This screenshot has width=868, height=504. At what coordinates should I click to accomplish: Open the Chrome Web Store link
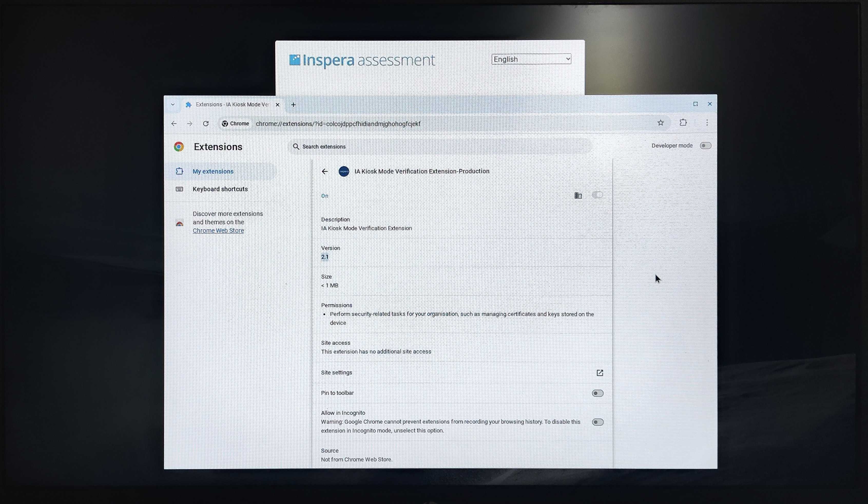[218, 230]
